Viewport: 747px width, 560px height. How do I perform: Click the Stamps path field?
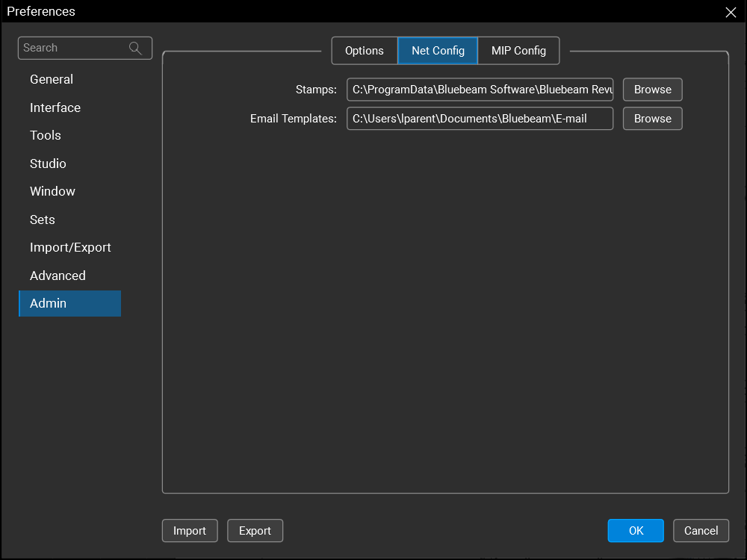tap(480, 90)
